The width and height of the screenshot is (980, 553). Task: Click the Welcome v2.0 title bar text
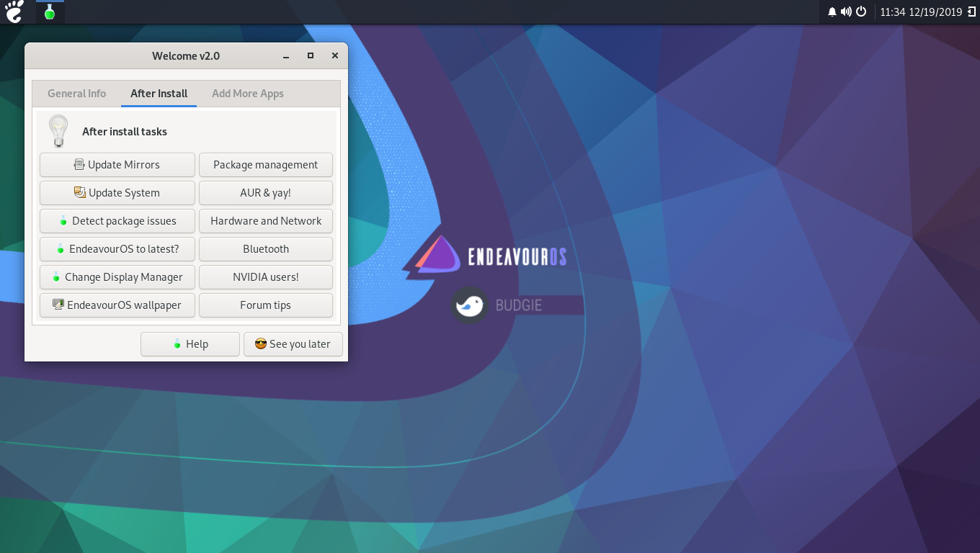[186, 56]
